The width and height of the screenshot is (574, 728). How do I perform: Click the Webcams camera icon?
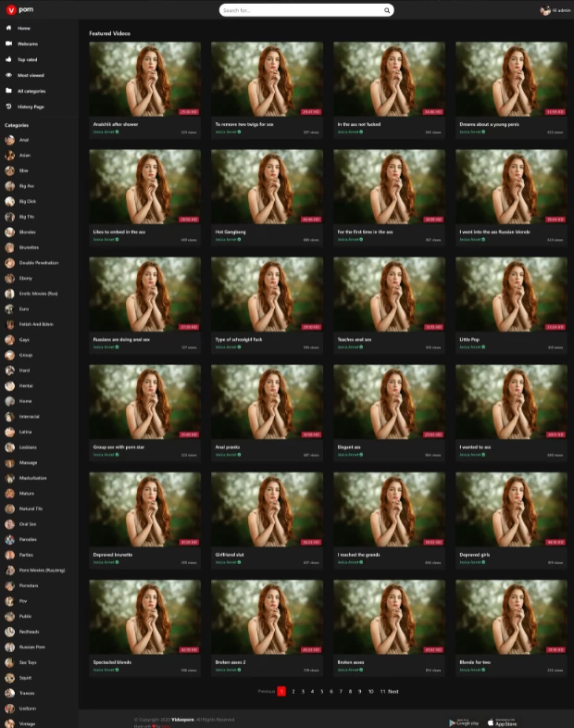8,44
